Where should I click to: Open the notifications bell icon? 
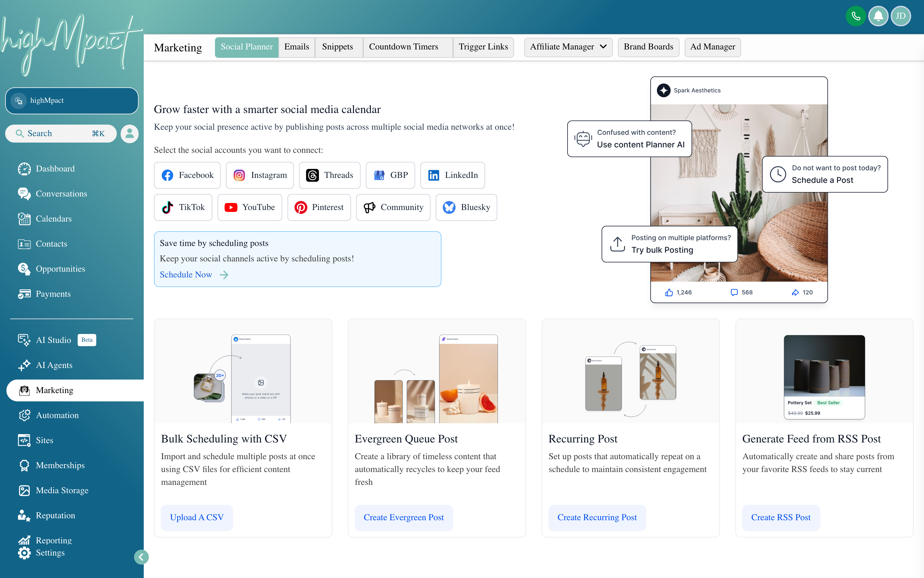point(878,16)
